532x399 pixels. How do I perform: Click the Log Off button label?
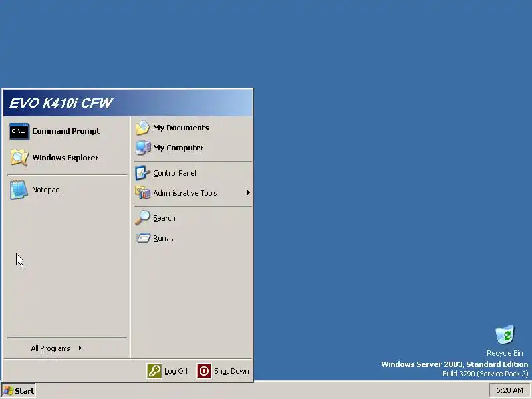[176, 371]
